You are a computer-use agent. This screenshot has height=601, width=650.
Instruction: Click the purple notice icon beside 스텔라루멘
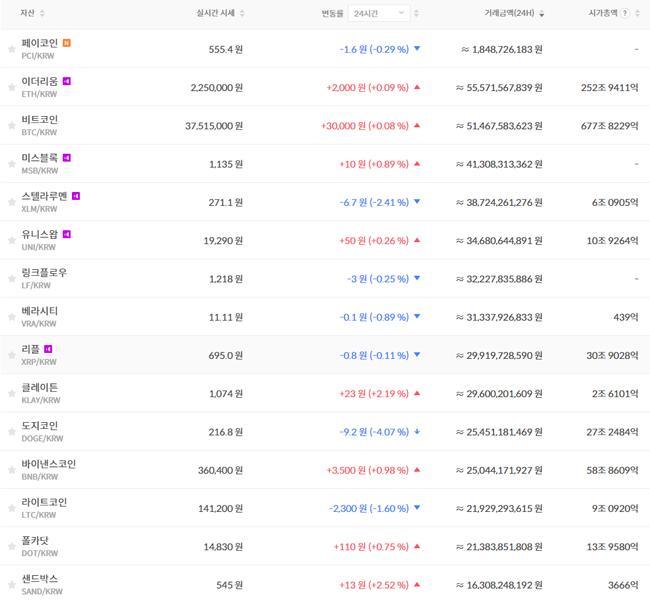coord(76,196)
